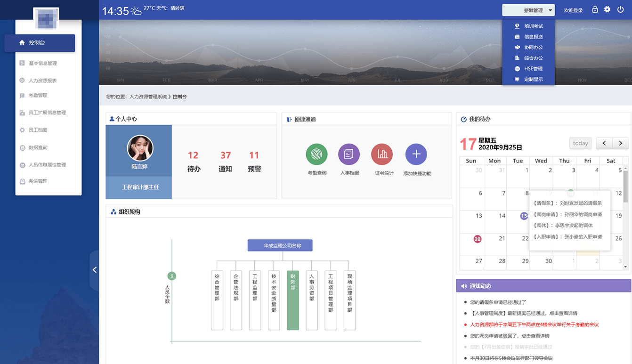Open settings gear icon in header
Image resolution: width=632 pixels, height=364 pixels.
608,9
